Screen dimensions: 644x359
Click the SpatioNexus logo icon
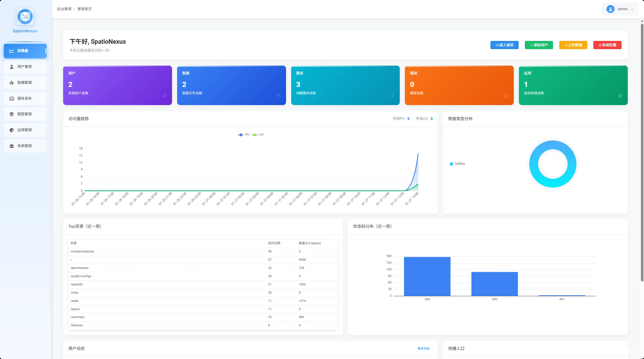25,17
